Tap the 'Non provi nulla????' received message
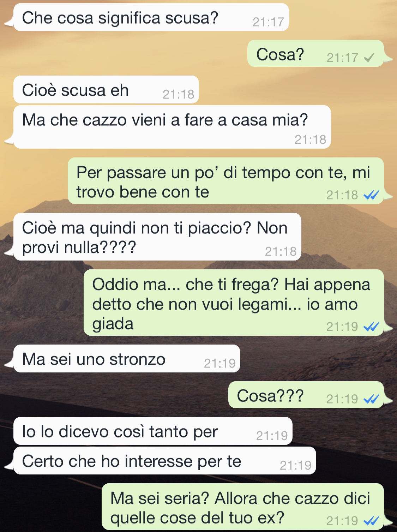This screenshot has width=397, height=532. click(157, 237)
